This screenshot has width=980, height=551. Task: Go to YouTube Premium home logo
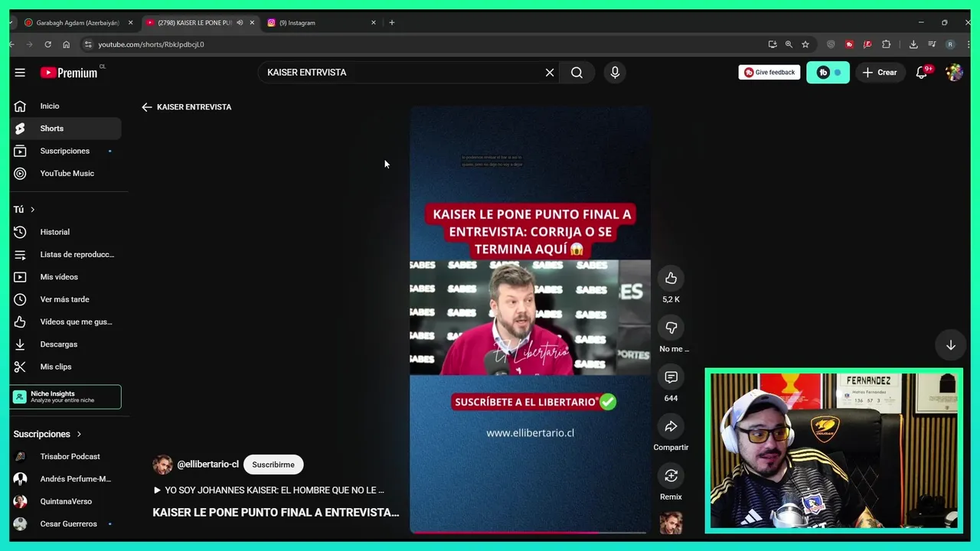[69, 72]
